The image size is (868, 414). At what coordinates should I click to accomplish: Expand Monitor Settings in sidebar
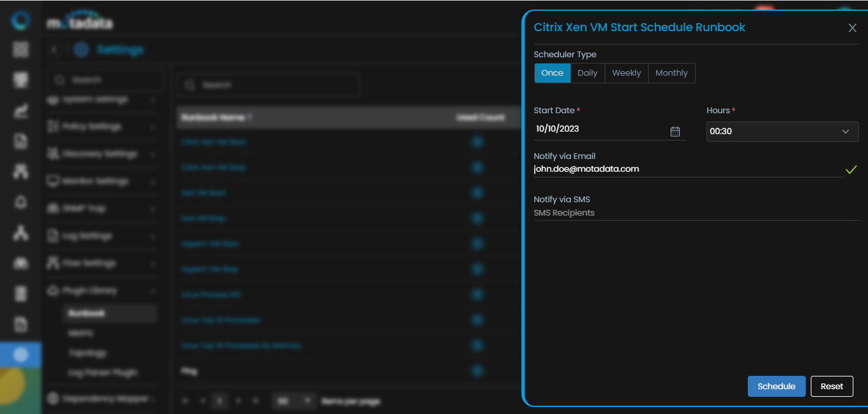[102, 181]
